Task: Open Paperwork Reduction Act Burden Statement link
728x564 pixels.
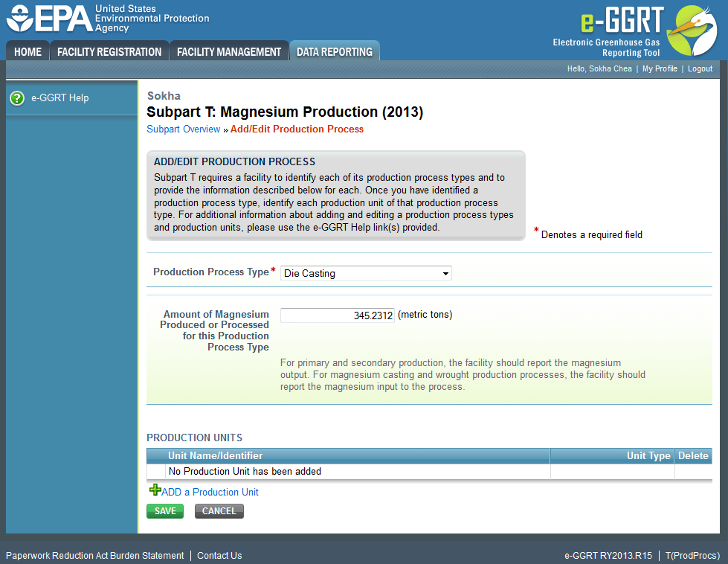Action: [x=94, y=556]
